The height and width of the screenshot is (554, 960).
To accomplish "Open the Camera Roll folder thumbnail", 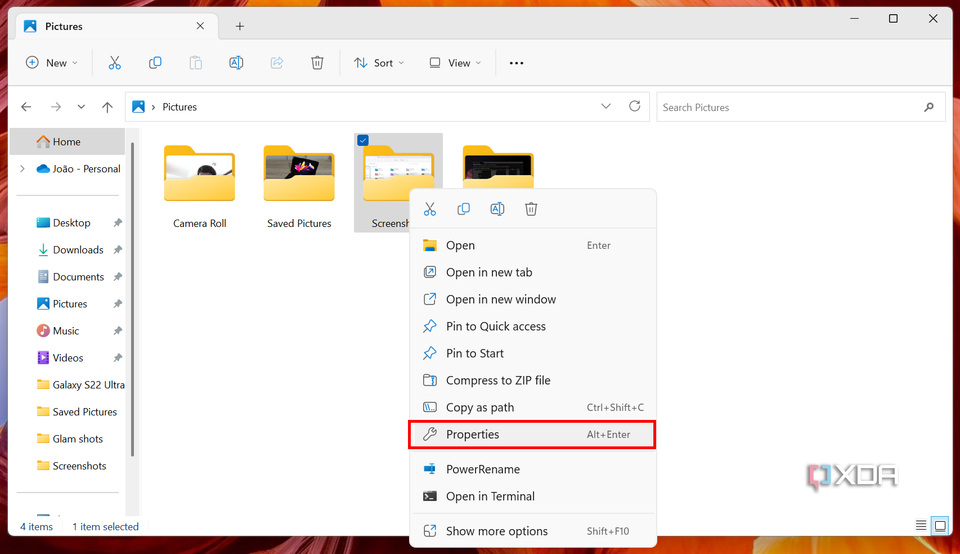I will 200,175.
